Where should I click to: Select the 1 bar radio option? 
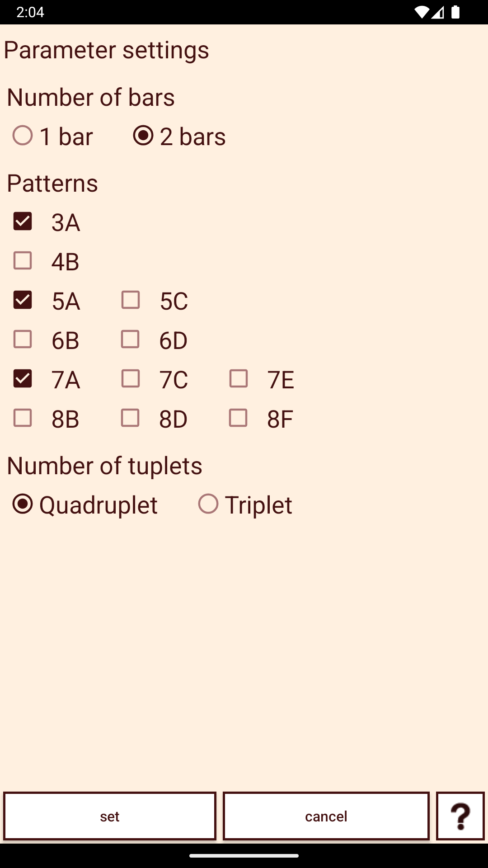(x=52, y=136)
